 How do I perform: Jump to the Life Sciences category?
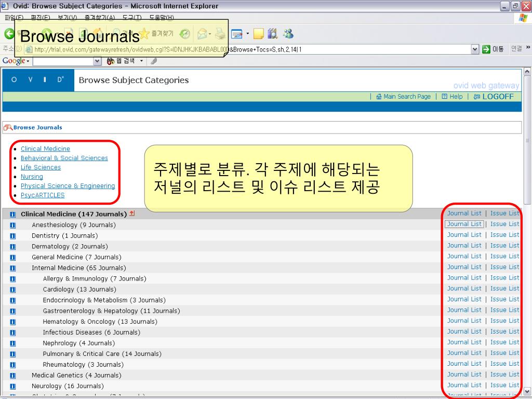[41, 167]
